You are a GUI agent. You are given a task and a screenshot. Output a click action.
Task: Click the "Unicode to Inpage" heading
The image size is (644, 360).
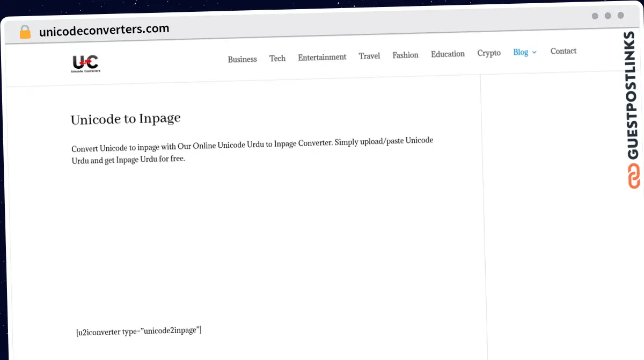(x=126, y=119)
